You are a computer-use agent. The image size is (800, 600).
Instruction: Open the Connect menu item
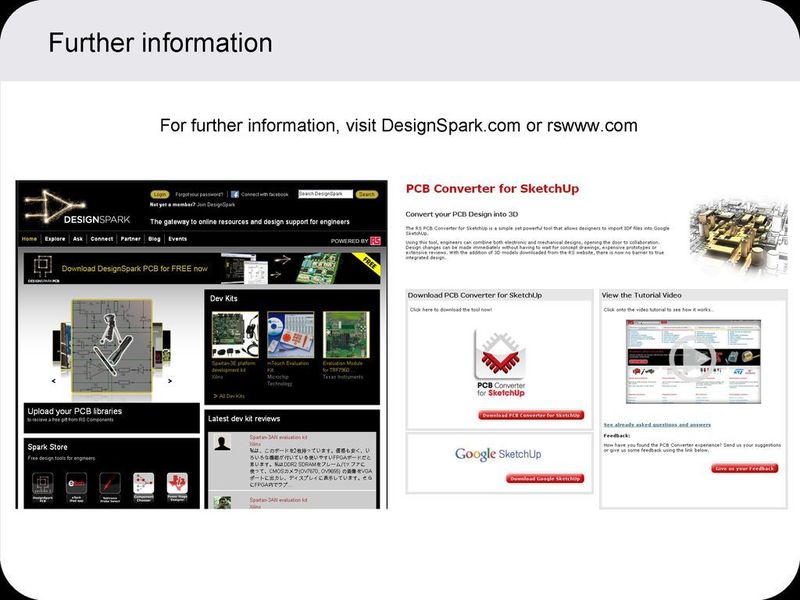pyautogui.click(x=102, y=239)
